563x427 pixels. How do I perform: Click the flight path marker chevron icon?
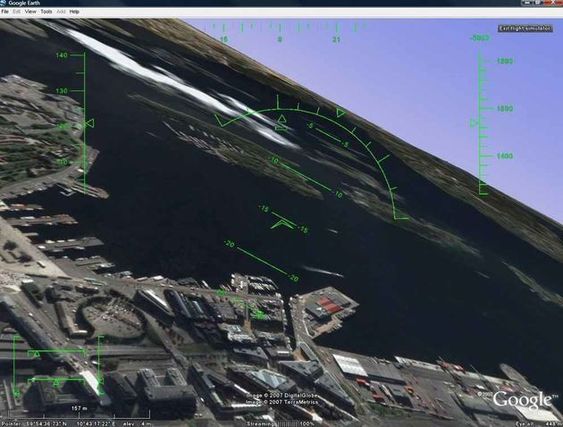[282, 224]
